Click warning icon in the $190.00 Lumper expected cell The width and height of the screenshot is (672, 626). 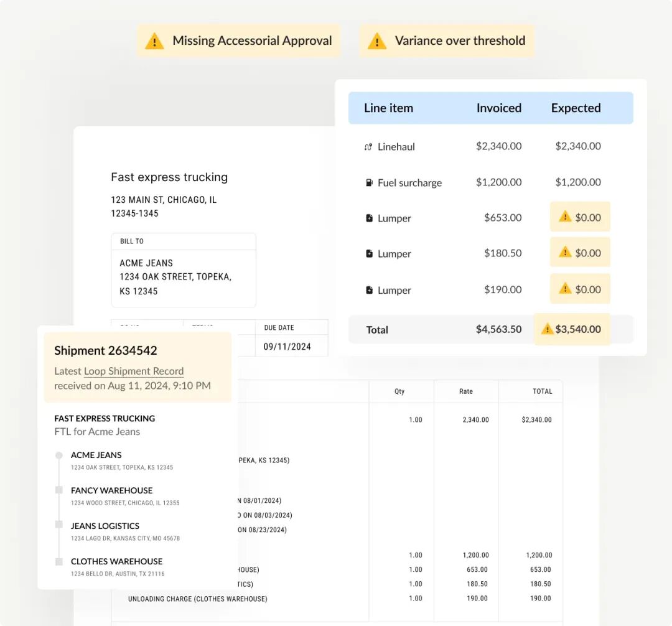(x=564, y=288)
